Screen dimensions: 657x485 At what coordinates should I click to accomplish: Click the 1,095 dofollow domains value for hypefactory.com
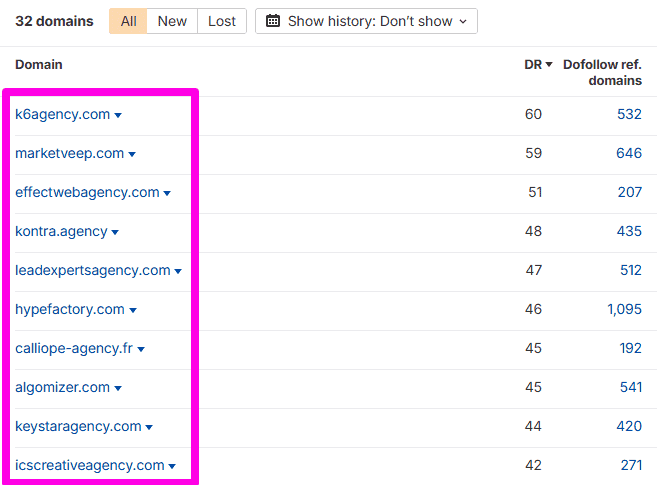[x=624, y=309]
